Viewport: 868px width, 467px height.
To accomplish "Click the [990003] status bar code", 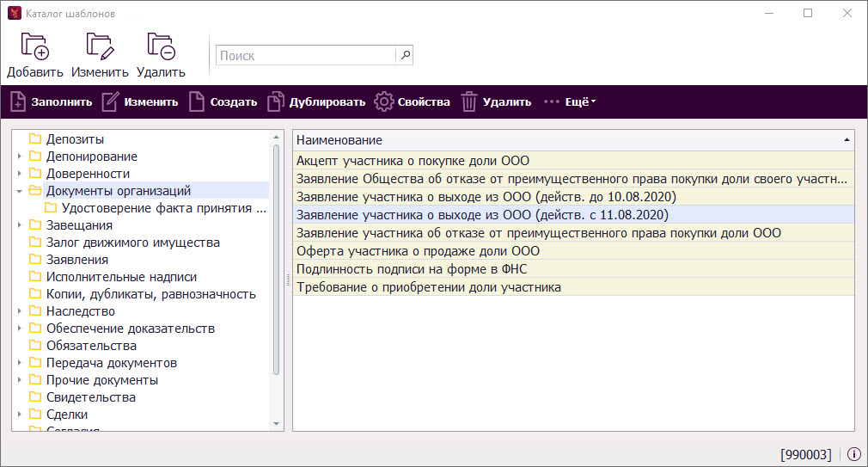I will coord(806,455).
